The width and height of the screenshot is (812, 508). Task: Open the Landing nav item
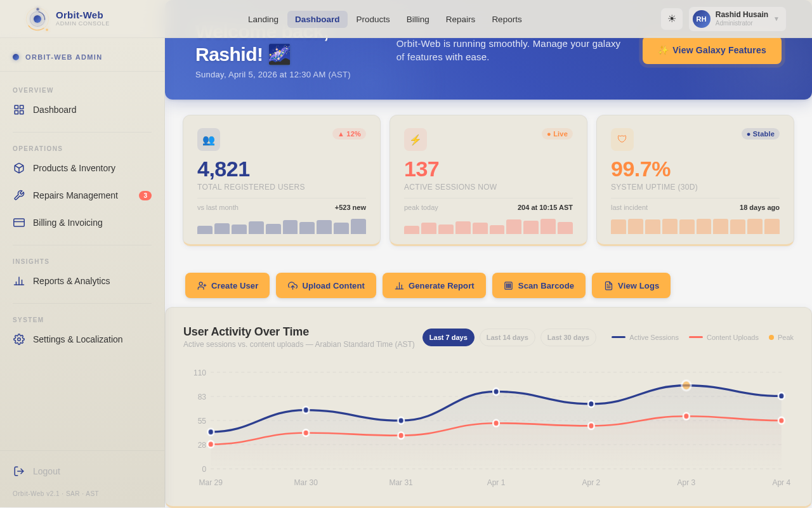263,19
